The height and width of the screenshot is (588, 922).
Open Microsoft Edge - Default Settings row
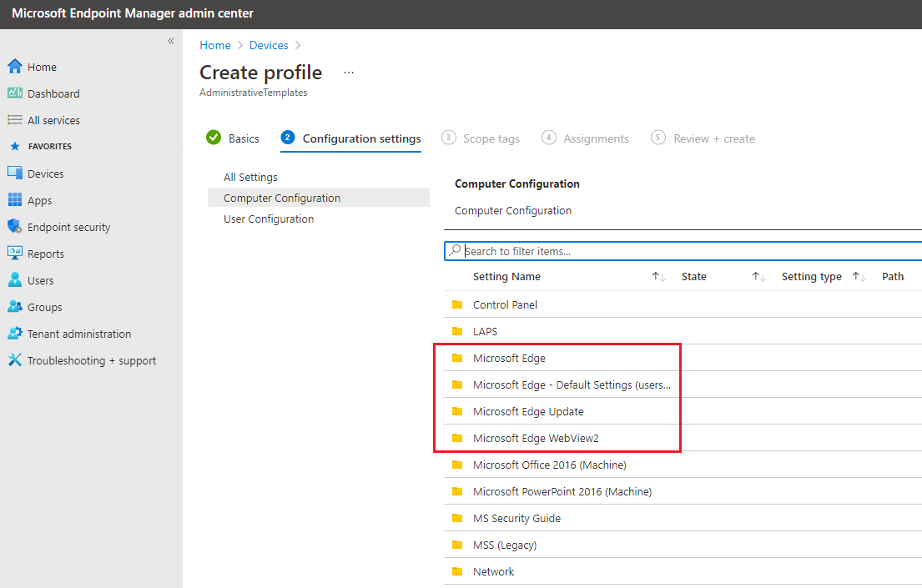pyautogui.click(x=683, y=384)
